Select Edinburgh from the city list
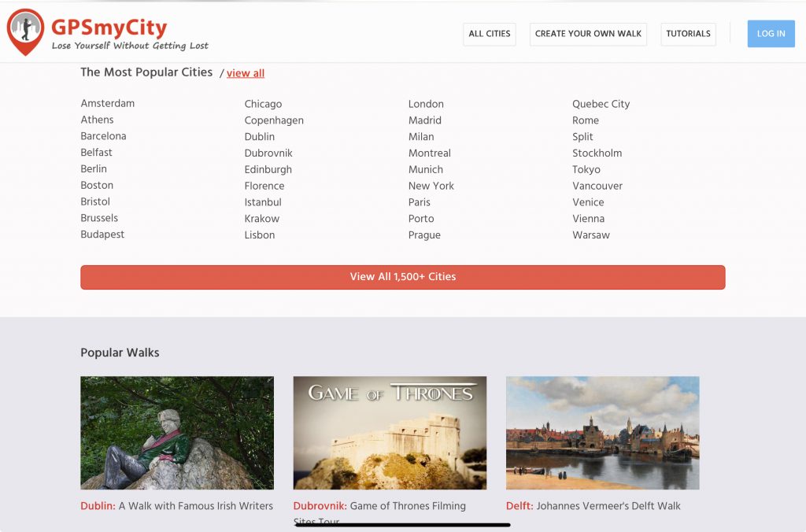This screenshot has width=806, height=532. tap(268, 169)
